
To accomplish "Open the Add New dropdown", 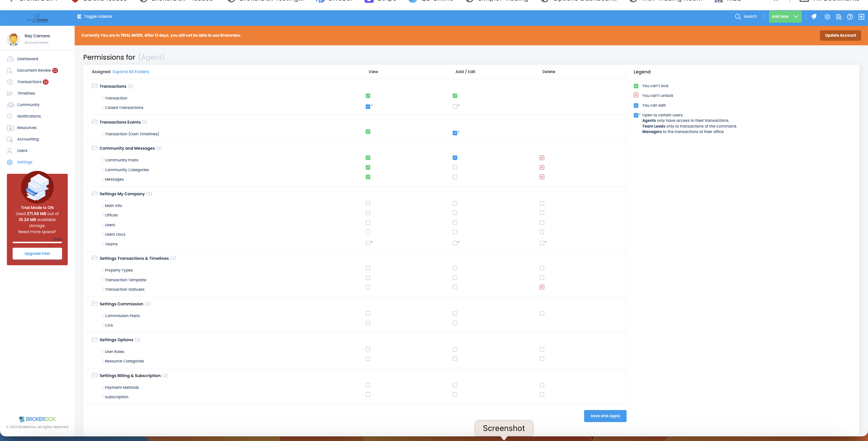I will (x=785, y=17).
